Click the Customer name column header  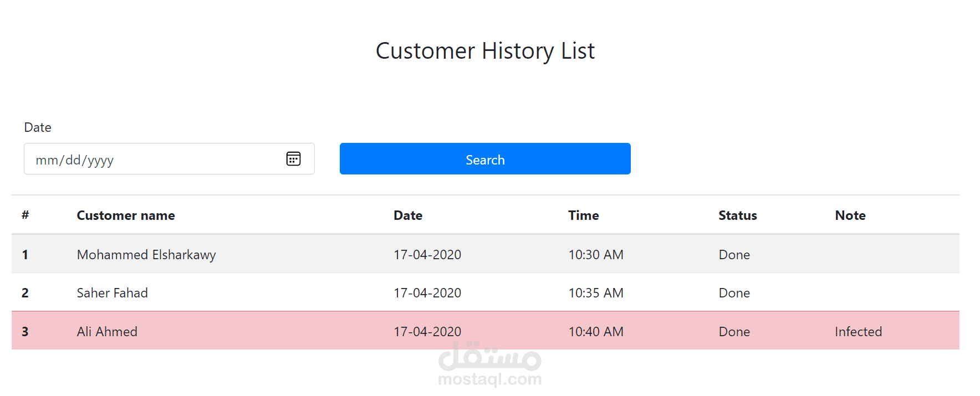126,215
